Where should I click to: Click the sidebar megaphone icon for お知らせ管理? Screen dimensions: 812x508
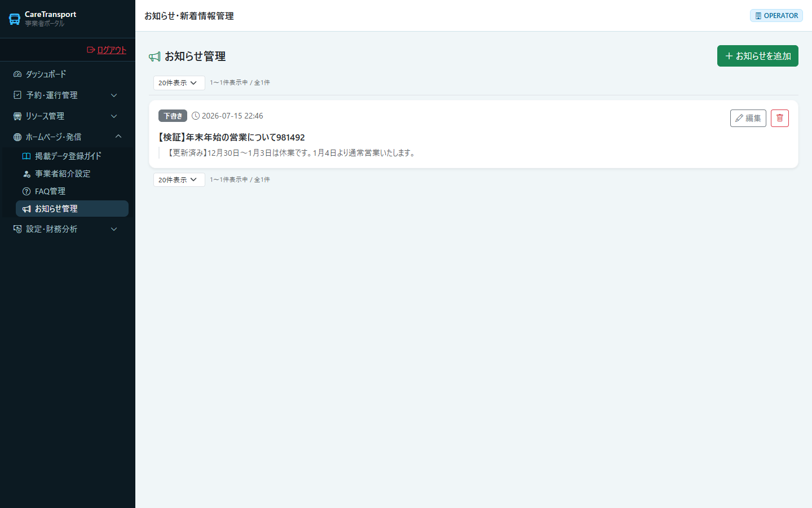tap(27, 209)
